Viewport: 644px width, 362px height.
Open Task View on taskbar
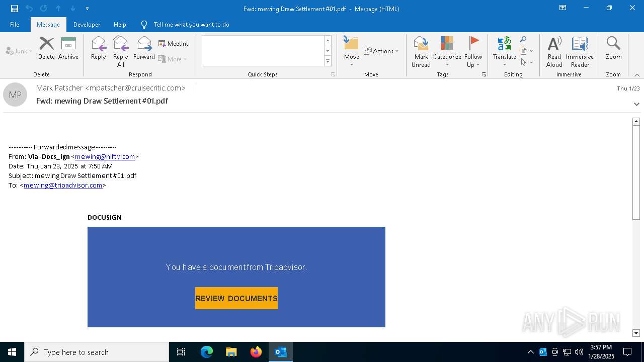(181, 352)
